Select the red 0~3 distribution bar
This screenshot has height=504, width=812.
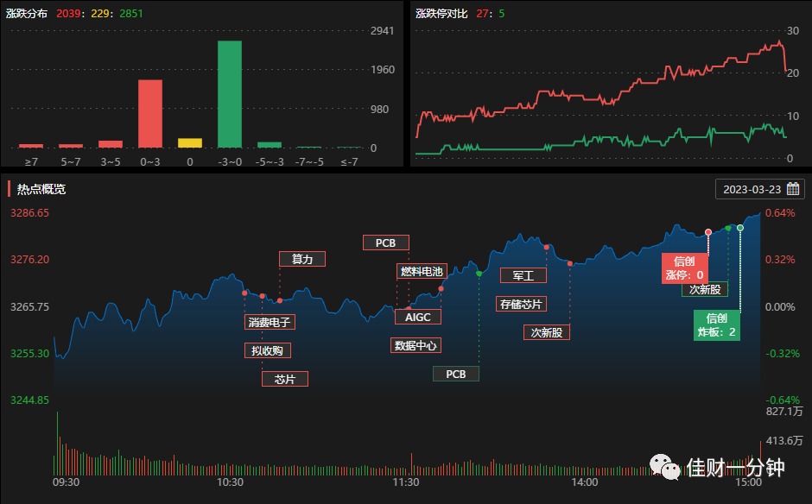click(150, 114)
